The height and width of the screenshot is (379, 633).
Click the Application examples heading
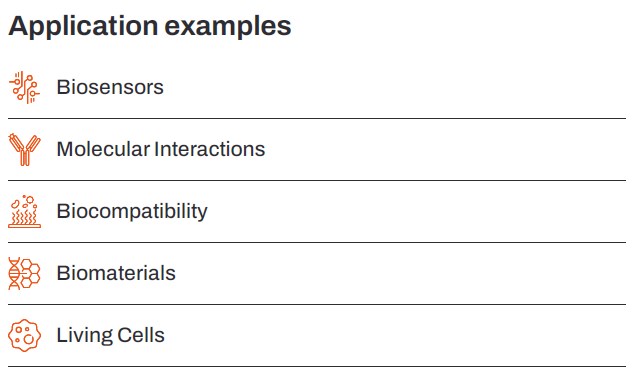150,27
